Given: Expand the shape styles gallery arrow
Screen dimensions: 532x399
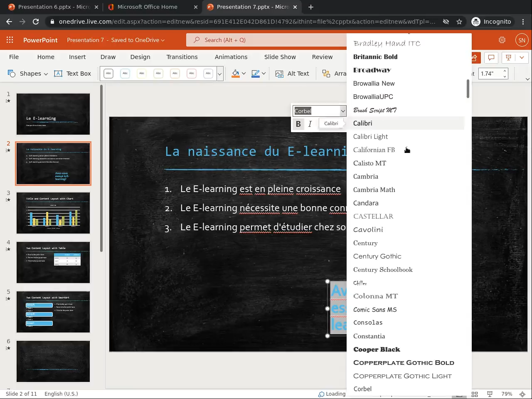Looking at the screenshot, I should [x=220, y=74].
